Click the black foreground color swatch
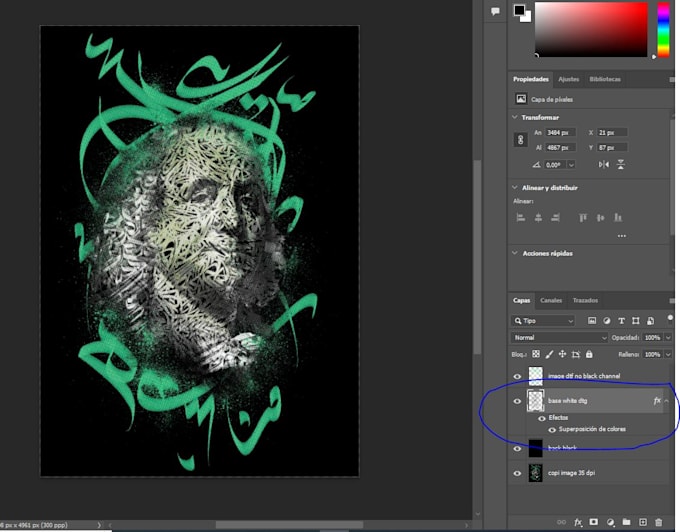This screenshot has width=680, height=532. 519,10
